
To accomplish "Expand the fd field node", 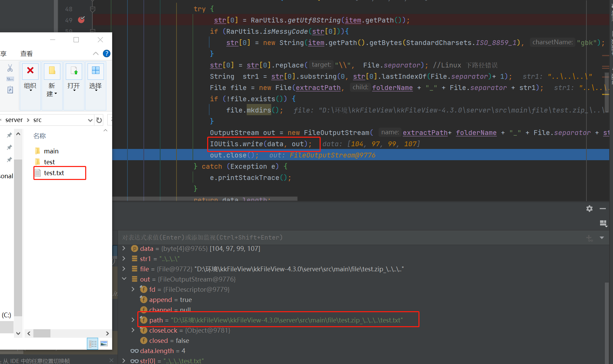I will click(x=133, y=289).
